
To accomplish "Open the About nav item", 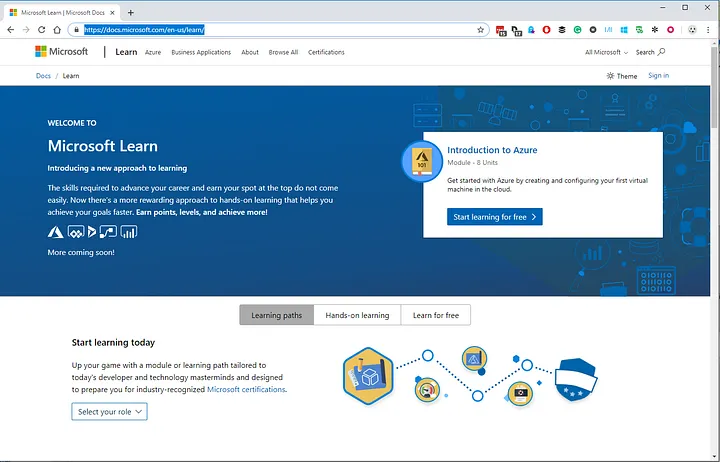I will pyautogui.click(x=250, y=52).
